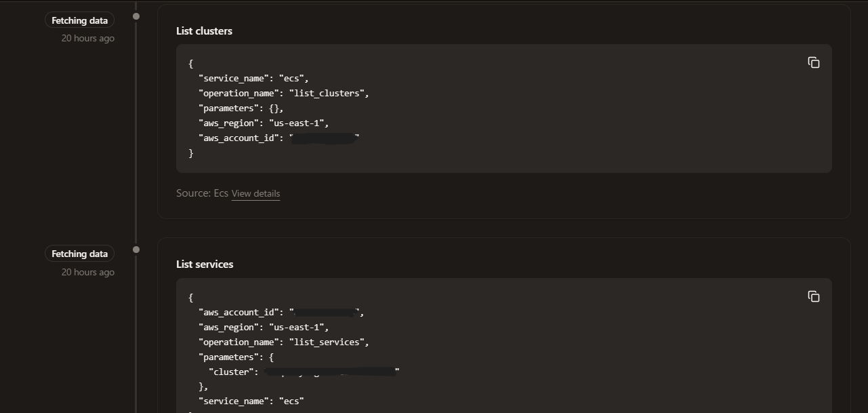Image resolution: width=868 pixels, height=413 pixels.
Task: Copy the List services JSON code
Action: [813, 296]
